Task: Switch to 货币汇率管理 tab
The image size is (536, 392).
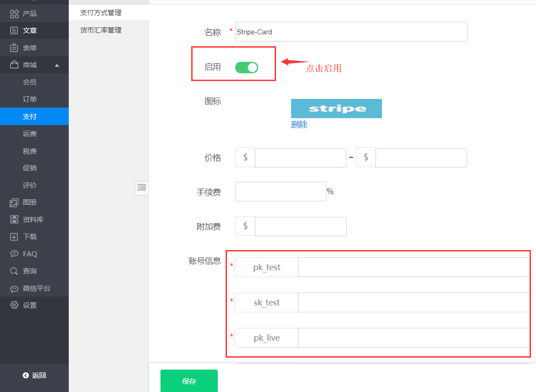Action: pyautogui.click(x=101, y=30)
